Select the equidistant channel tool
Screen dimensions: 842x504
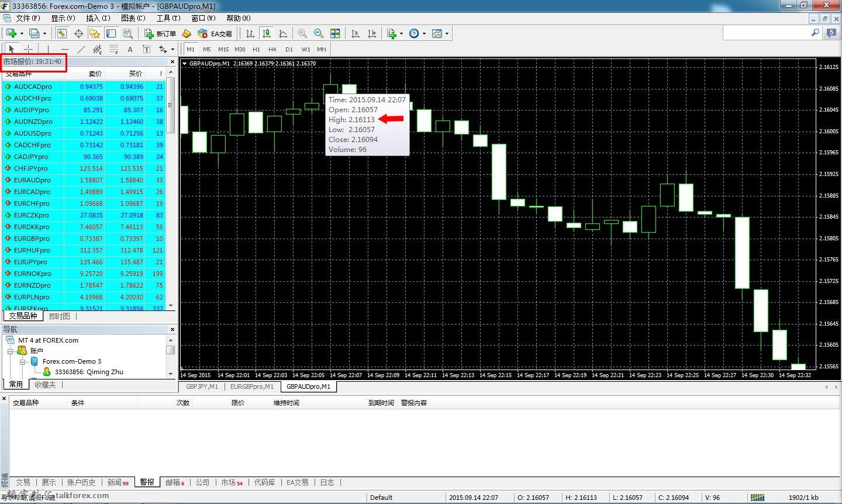(x=97, y=49)
